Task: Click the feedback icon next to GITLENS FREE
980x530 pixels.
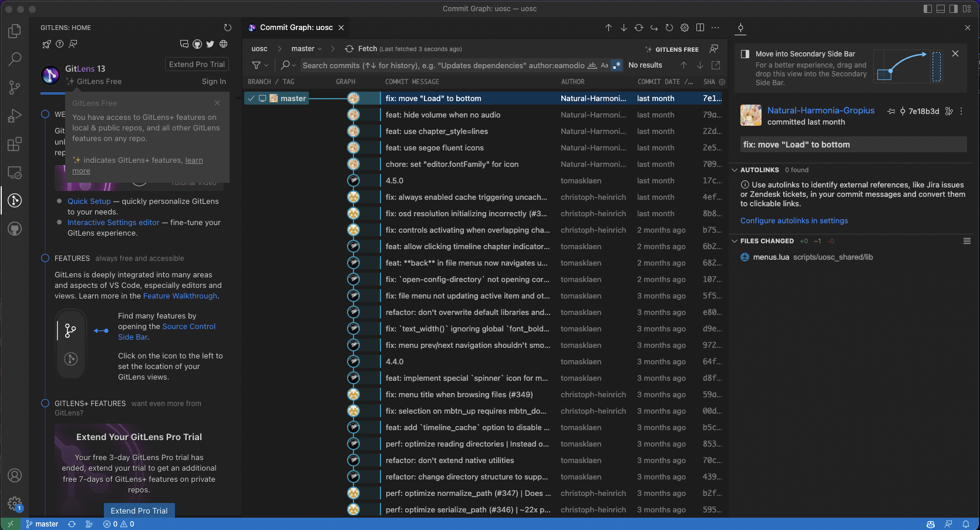Action: 713,49
